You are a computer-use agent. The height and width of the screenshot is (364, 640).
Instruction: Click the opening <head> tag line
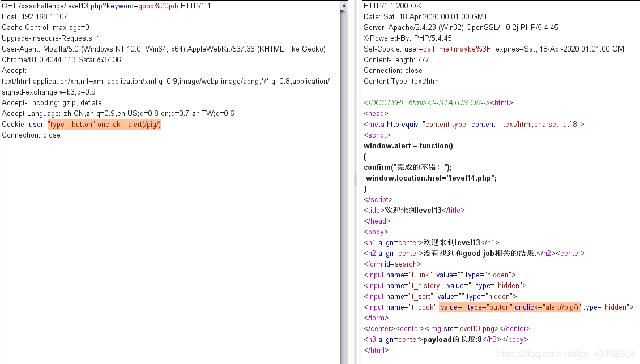[x=376, y=113]
